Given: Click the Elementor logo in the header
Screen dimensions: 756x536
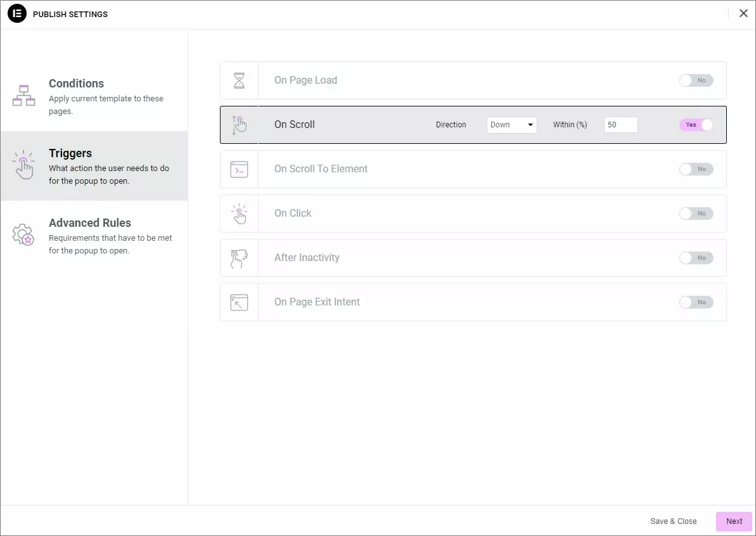Looking at the screenshot, I should [x=17, y=13].
